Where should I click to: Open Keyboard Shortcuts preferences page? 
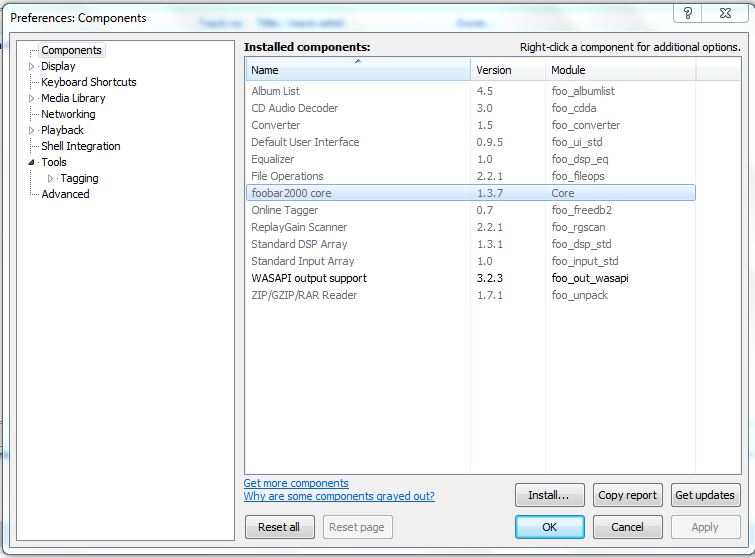click(89, 82)
